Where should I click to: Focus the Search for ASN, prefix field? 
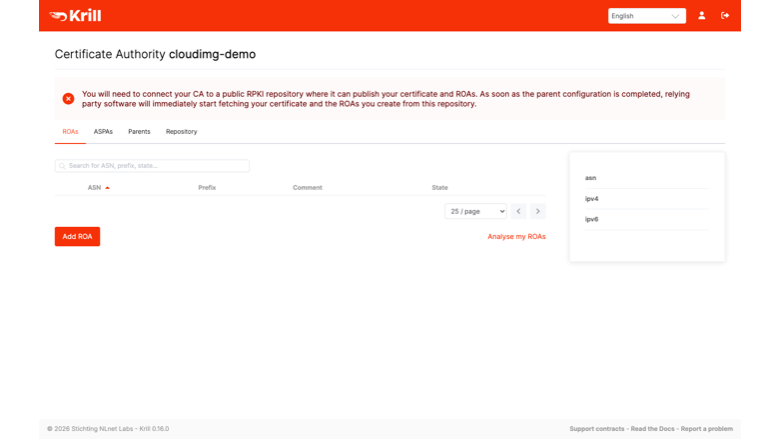click(152, 166)
